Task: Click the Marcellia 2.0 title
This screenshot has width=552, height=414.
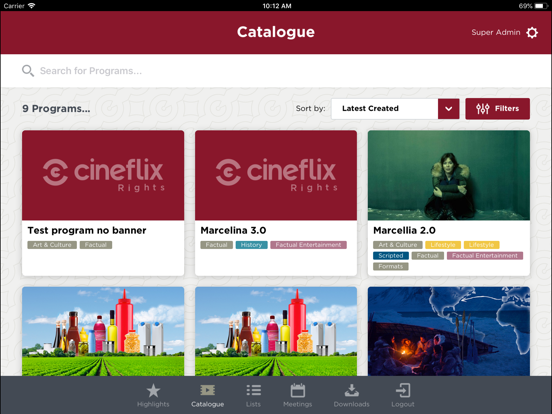Action: [x=404, y=231]
